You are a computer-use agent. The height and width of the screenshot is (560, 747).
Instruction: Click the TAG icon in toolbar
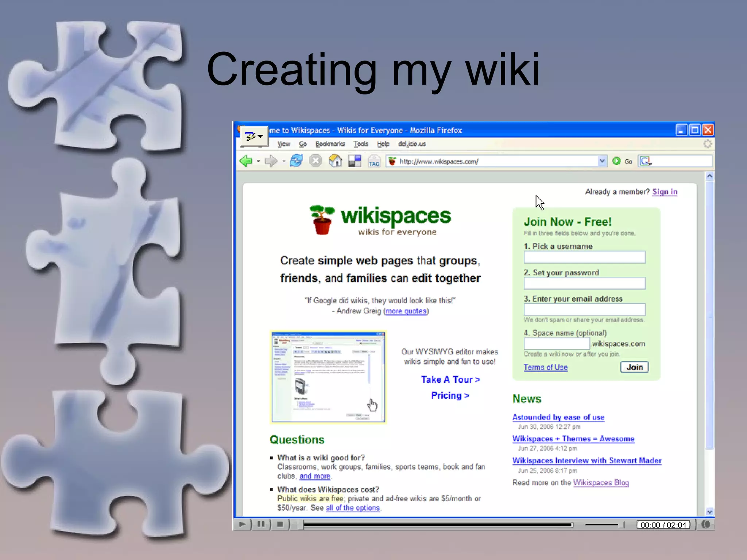tap(374, 161)
